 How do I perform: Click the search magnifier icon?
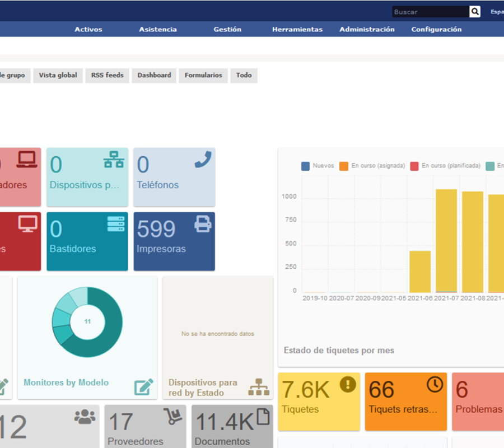[475, 12]
